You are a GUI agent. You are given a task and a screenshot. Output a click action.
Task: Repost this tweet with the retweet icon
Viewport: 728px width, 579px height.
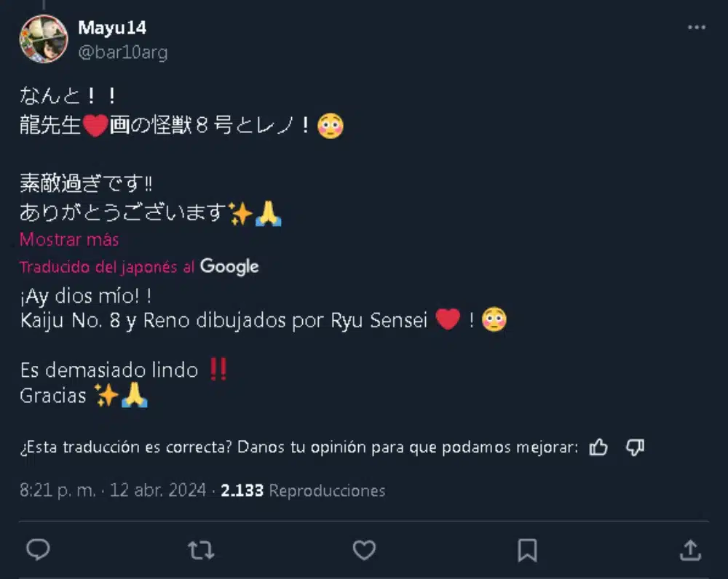(x=201, y=550)
